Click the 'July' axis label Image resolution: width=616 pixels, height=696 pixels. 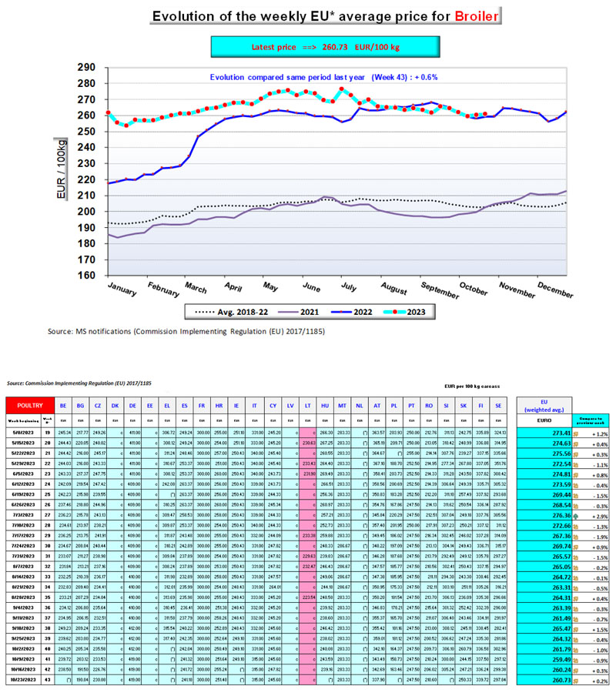tap(349, 286)
